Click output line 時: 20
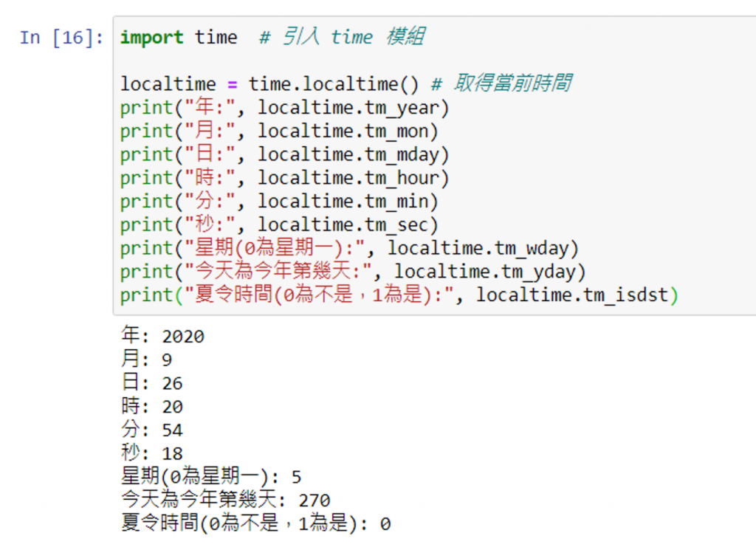 pyautogui.click(x=152, y=406)
